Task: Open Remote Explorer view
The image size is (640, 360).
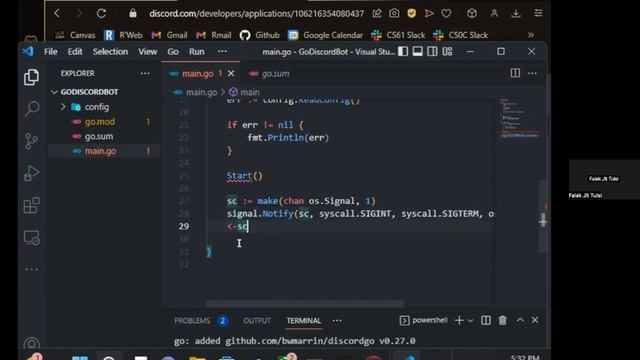Action: (31, 237)
